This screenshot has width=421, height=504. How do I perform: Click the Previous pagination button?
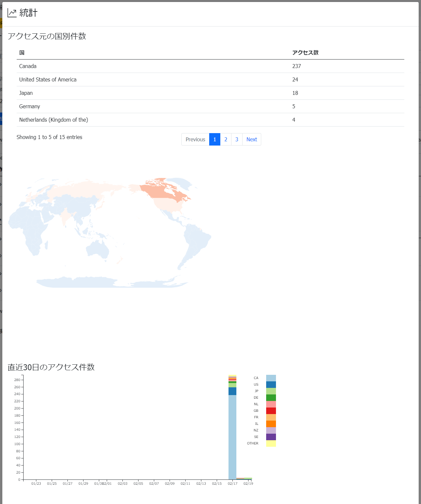[x=195, y=139]
